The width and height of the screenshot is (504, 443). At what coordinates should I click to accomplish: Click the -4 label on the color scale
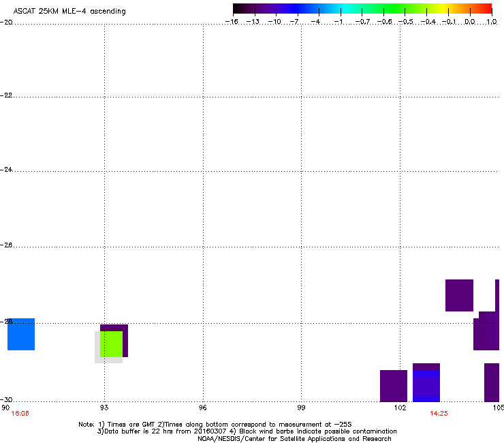coord(315,22)
